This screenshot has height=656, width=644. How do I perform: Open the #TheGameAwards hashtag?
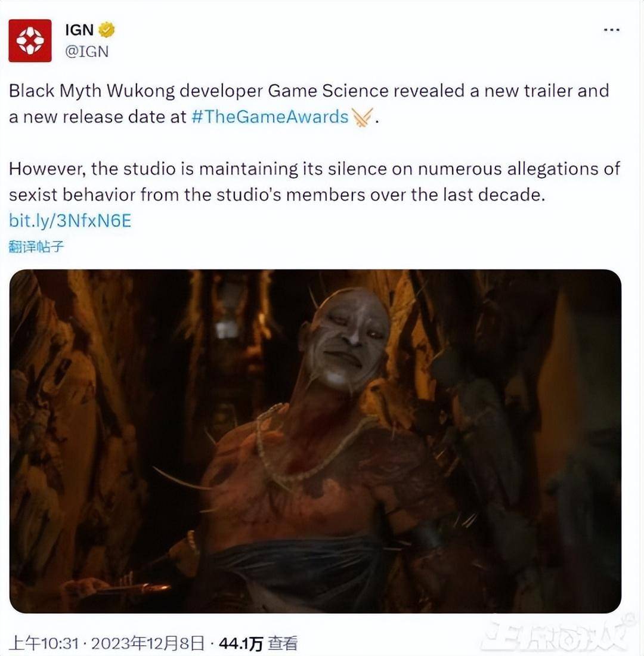pyautogui.click(x=270, y=116)
